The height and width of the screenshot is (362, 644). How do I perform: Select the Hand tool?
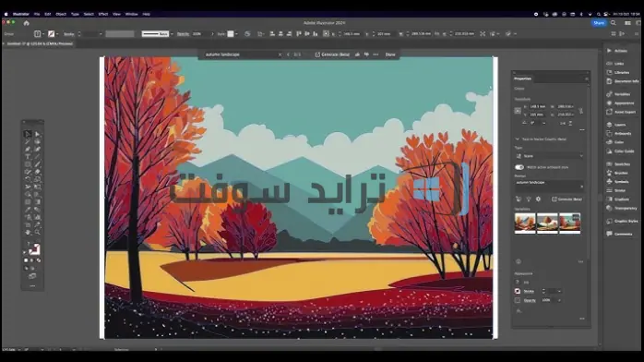[x=28, y=233]
